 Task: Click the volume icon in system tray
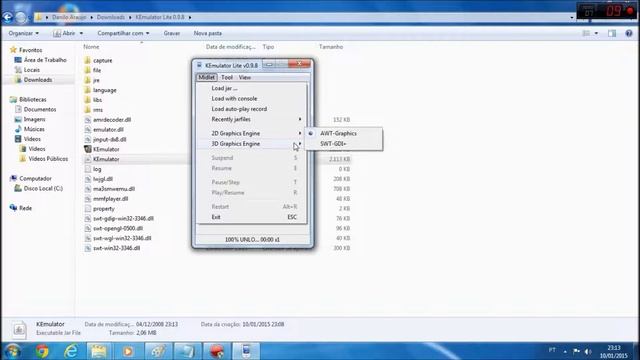point(588,351)
